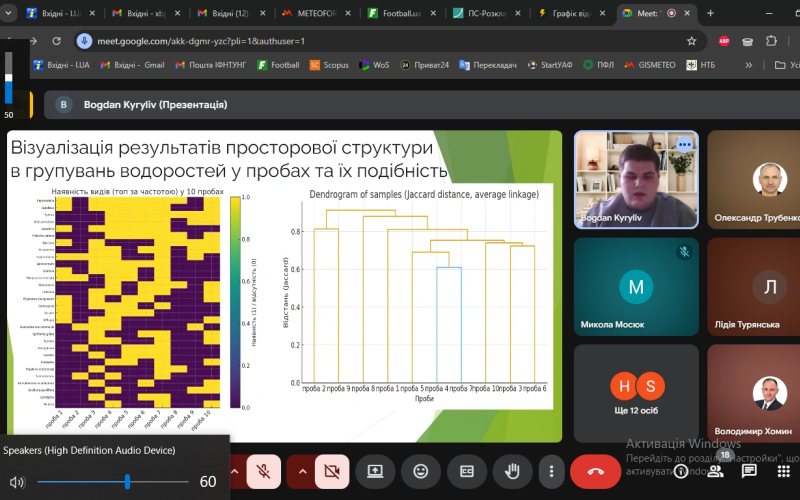Select Лідія Турянська participant tile

point(754,287)
